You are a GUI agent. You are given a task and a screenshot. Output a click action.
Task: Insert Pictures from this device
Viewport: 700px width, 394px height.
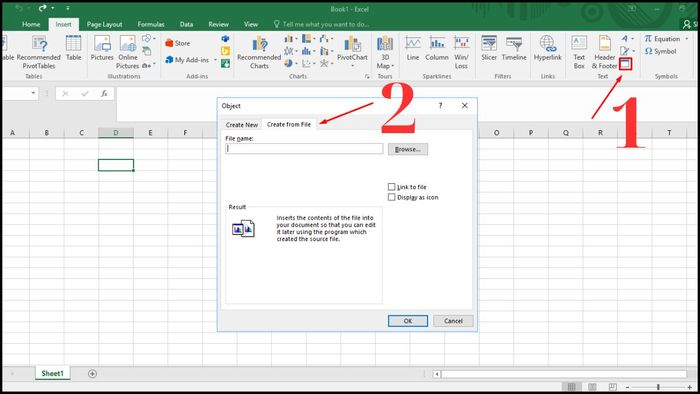pyautogui.click(x=102, y=48)
